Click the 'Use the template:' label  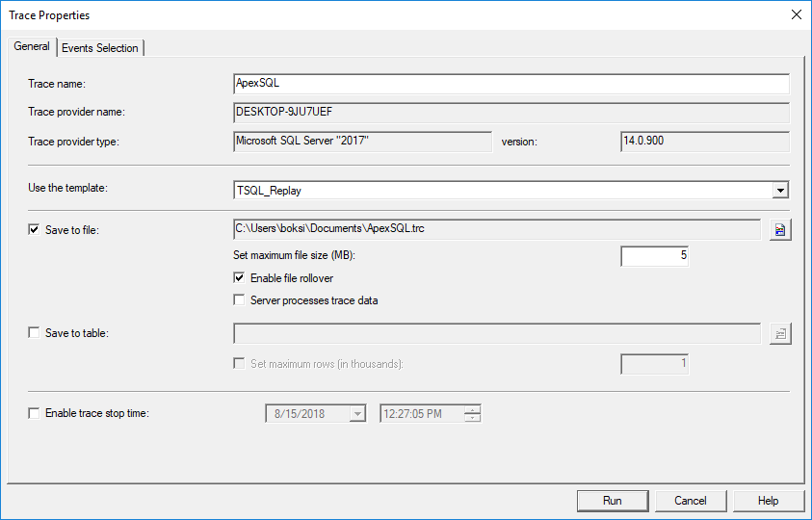67,188
